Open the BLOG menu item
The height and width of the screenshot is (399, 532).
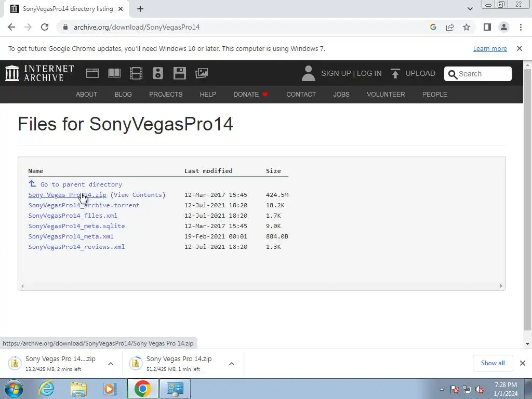pyautogui.click(x=123, y=95)
